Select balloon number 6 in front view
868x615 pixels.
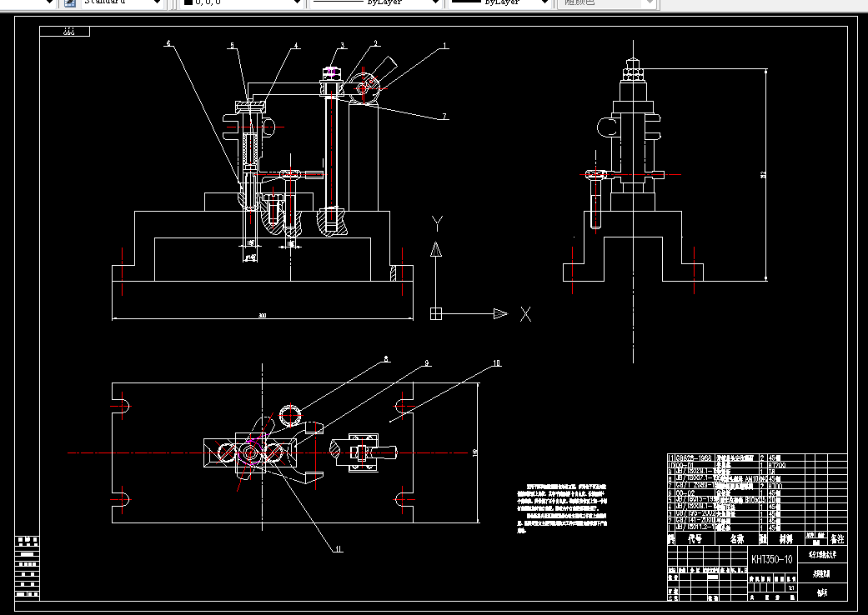click(x=168, y=43)
